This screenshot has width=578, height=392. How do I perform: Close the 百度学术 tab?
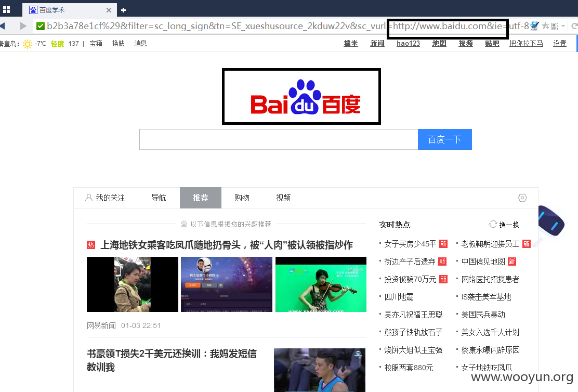tap(109, 10)
